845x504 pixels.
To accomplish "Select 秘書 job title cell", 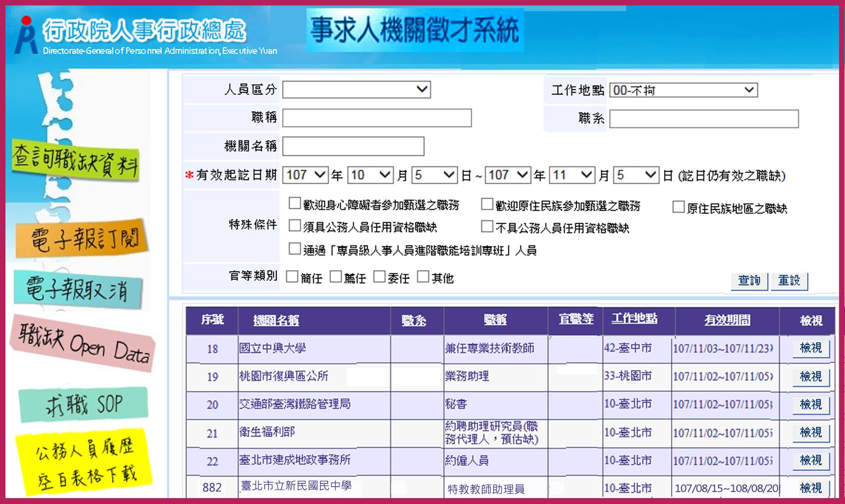I will (x=496, y=405).
